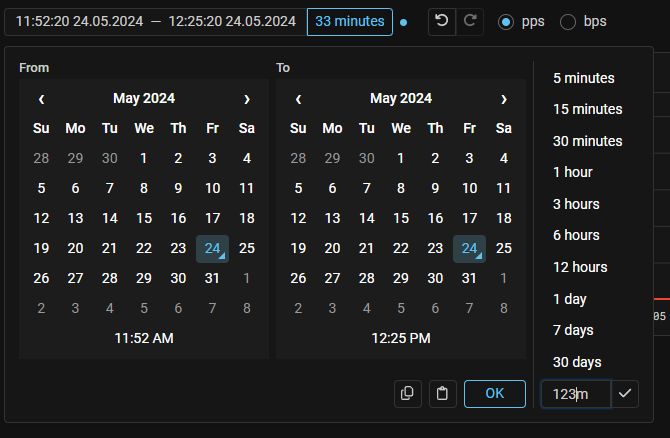Go to previous month in From calendar
This screenshot has height=438, width=670.
point(41,99)
